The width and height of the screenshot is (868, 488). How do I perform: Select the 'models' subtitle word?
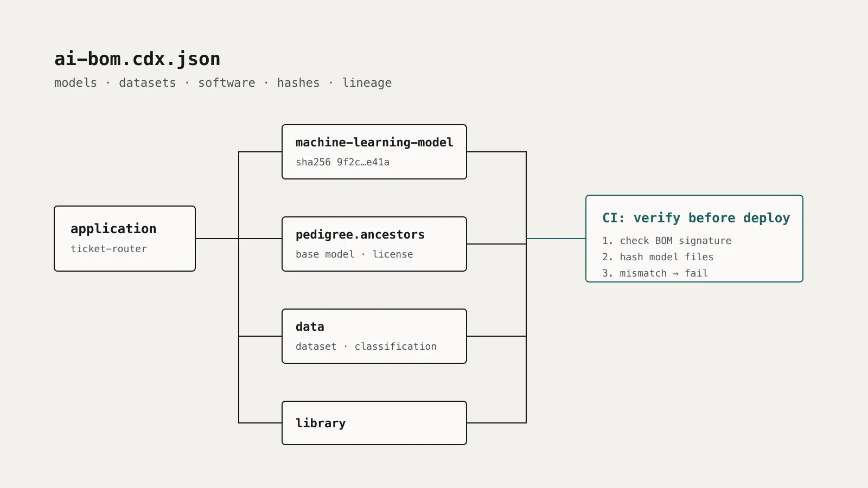(75, 83)
